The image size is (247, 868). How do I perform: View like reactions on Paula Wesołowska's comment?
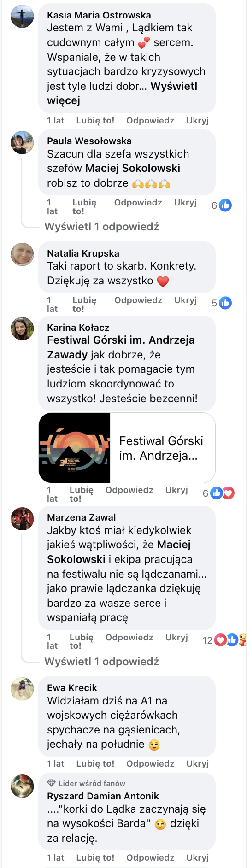click(222, 205)
